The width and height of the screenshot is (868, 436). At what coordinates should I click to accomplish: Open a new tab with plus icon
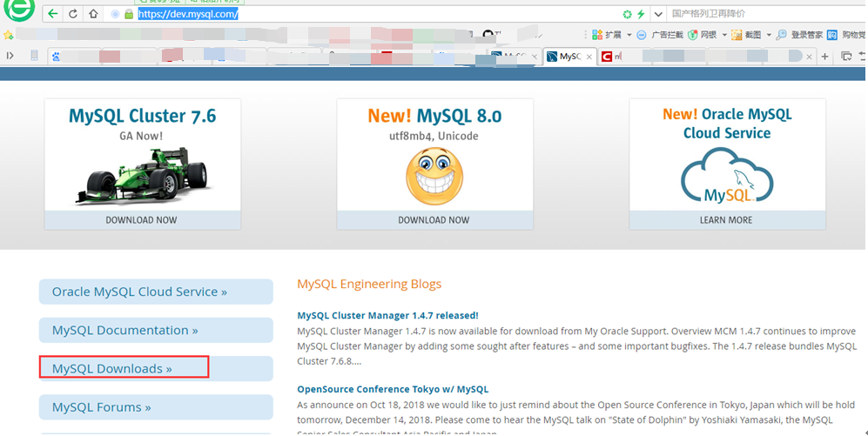[824, 57]
